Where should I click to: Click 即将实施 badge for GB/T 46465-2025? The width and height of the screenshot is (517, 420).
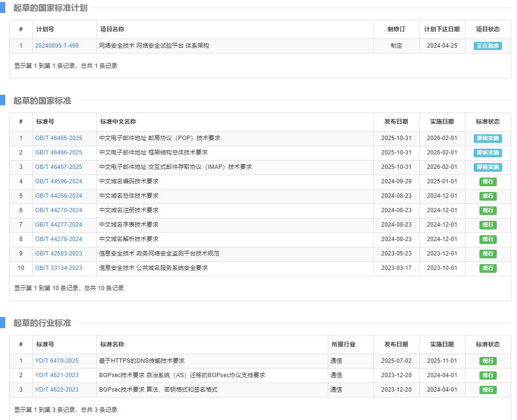pyautogui.click(x=488, y=139)
